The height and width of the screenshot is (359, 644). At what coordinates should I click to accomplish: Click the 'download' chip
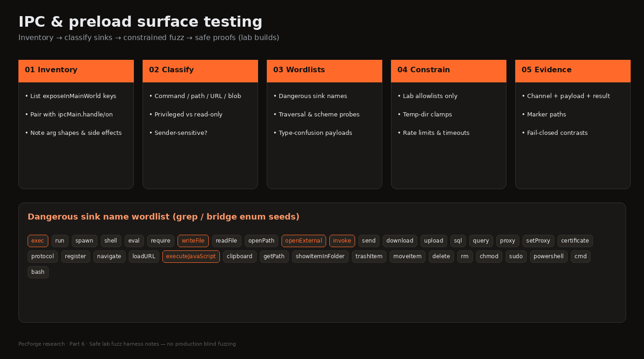pyautogui.click(x=400, y=241)
